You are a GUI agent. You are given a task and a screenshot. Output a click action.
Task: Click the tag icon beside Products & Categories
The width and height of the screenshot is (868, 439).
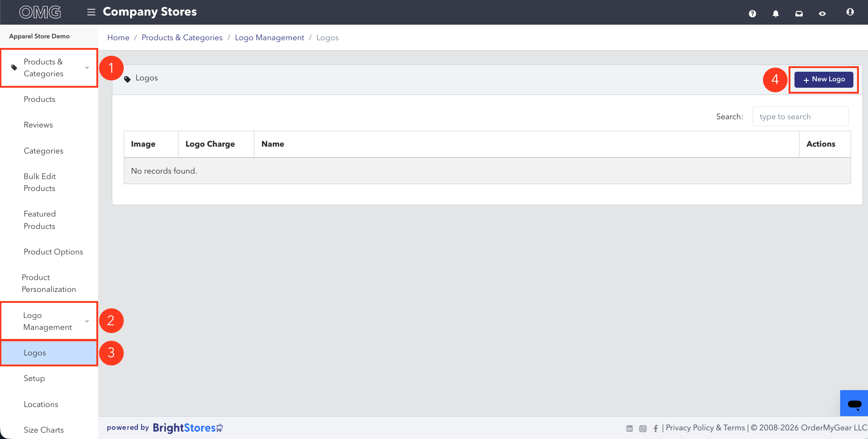click(14, 68)
